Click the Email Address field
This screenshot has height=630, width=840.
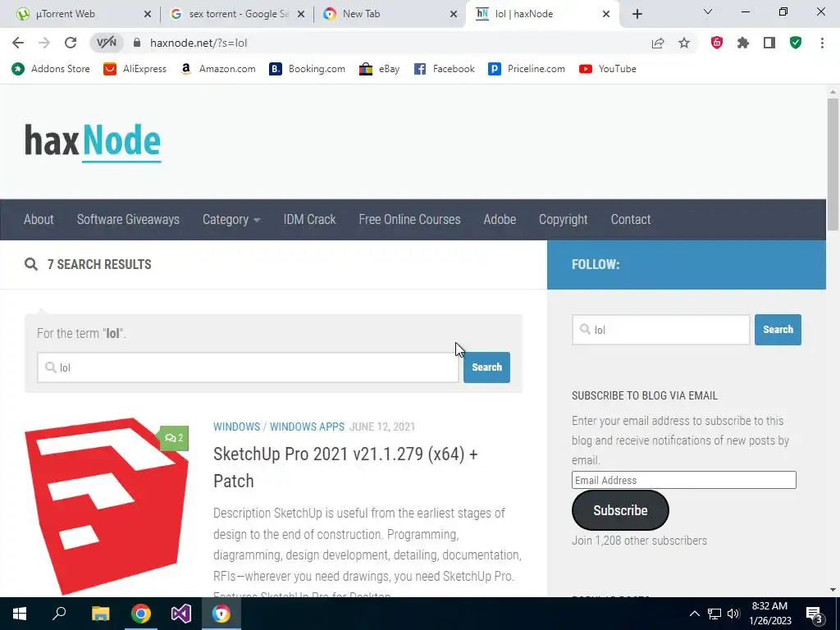(683, 480)
